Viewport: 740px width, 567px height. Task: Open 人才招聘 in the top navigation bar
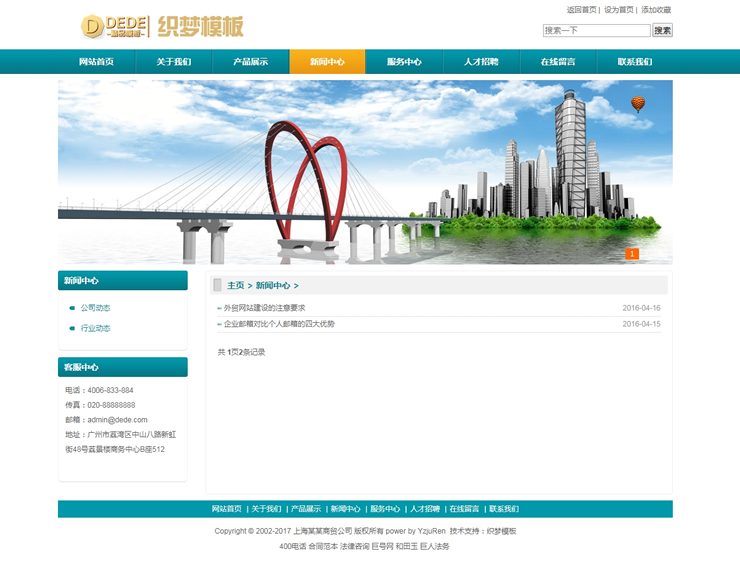pyautogui.click(x=481, y=62)
